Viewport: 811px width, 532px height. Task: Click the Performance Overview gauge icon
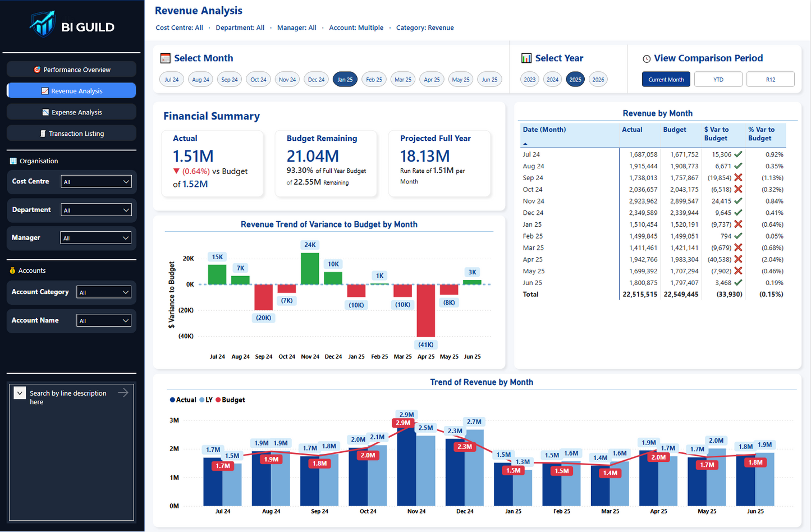[38, 68]
